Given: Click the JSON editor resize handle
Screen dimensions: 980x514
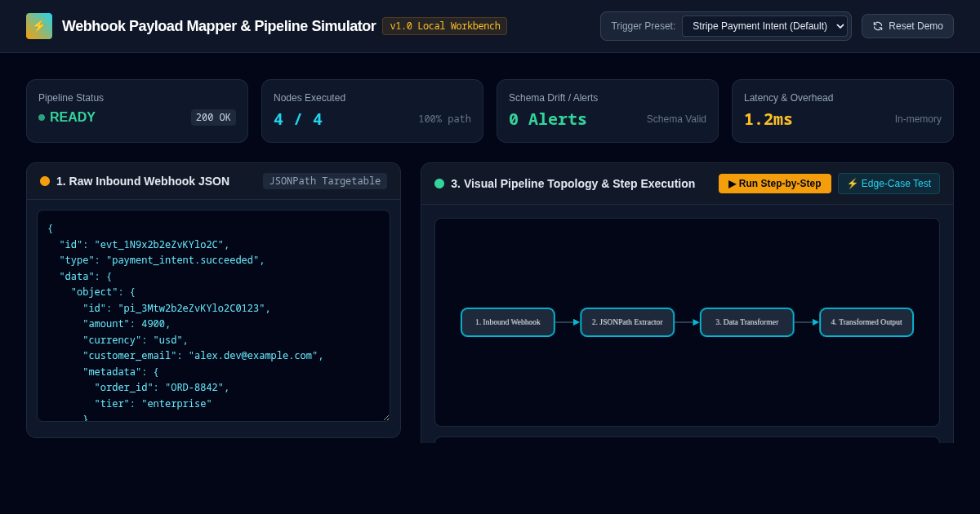Looking at the screenshot, I should coord(385,417).
